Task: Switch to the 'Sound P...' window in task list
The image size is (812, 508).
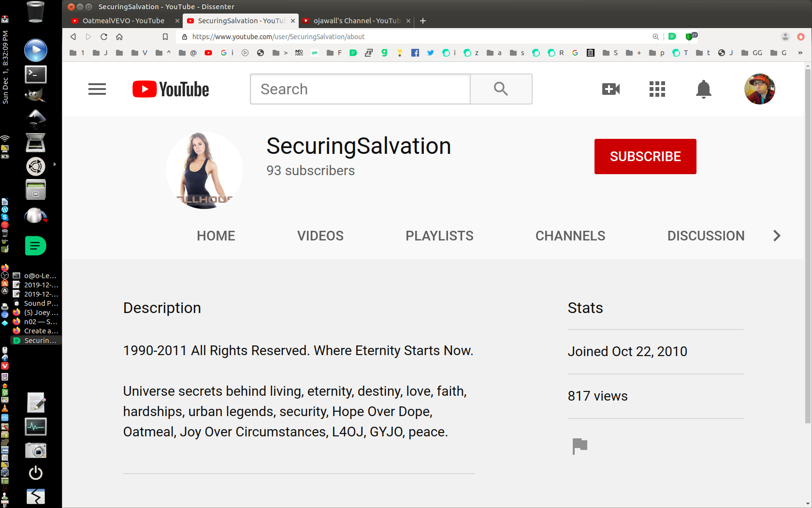Action: (x=36, y=303)
